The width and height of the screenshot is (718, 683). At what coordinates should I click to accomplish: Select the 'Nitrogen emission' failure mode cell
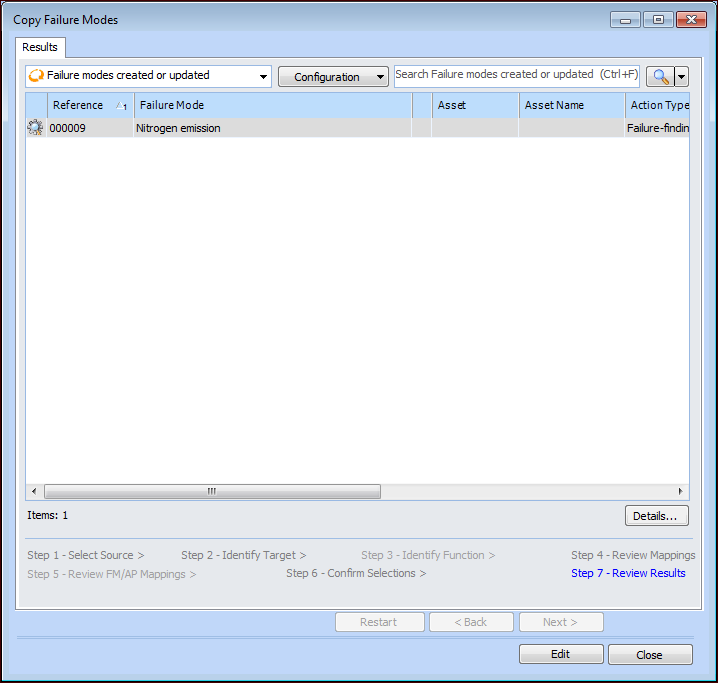pyautogui.click(x=273, y=128)
